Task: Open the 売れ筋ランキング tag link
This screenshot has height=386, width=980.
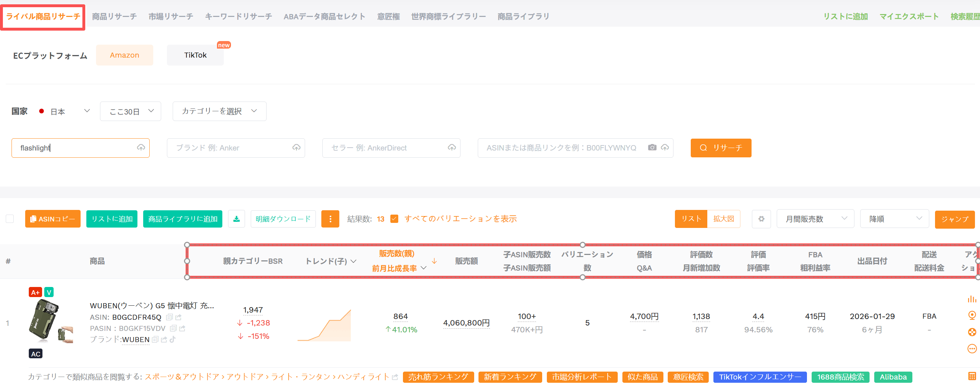Action: point(438,377)
